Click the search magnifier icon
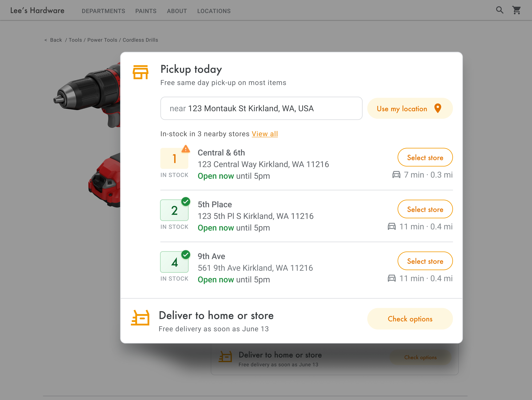532x400 pixels. coord(500,10)
